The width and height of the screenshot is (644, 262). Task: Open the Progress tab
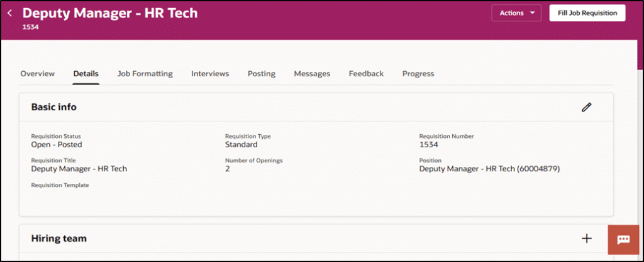click(418, 74)
